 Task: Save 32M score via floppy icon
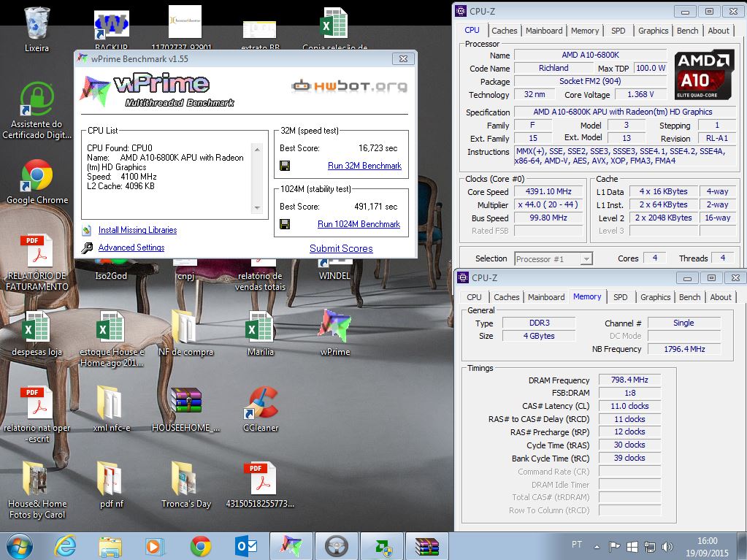pos(285,166)
